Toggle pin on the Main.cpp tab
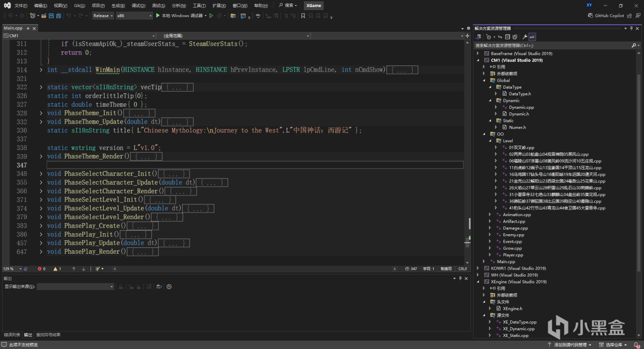 (29, 28)
